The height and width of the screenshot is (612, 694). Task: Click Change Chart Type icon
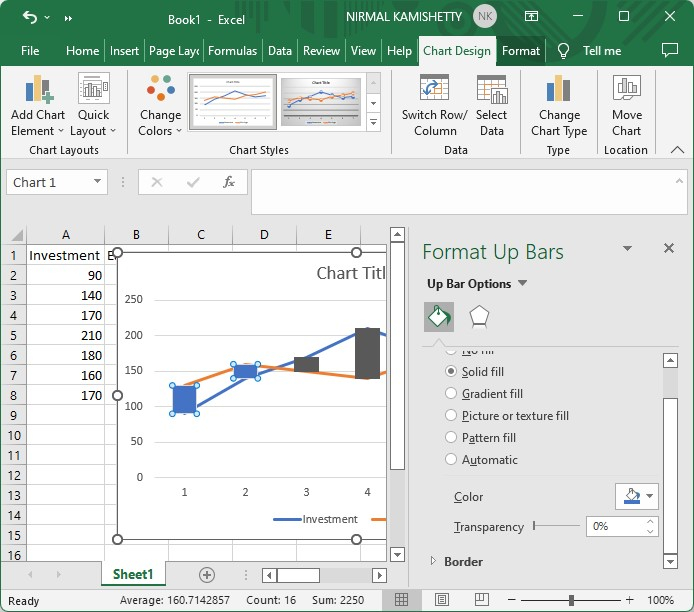pos(559,88)
